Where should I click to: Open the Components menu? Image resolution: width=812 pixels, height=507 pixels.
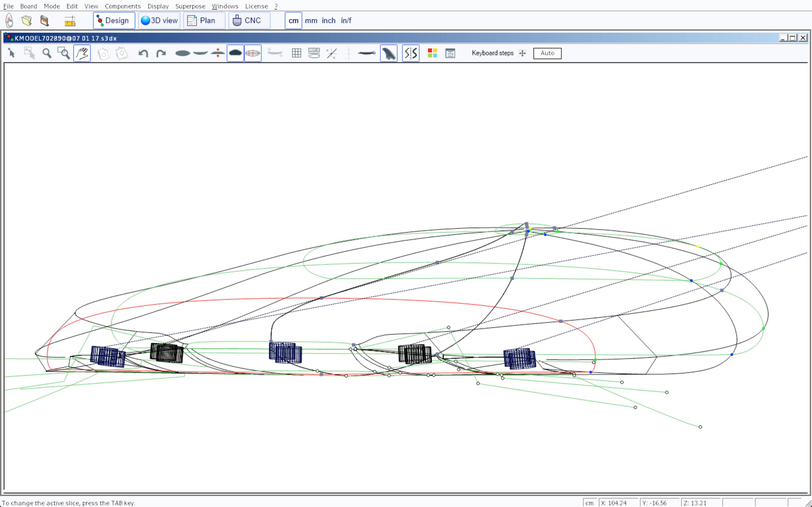[122, 6]
